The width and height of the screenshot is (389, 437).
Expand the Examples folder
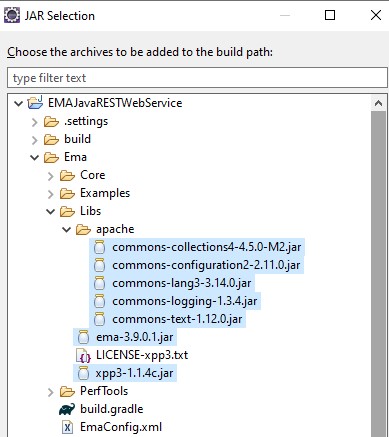(51, 194)
